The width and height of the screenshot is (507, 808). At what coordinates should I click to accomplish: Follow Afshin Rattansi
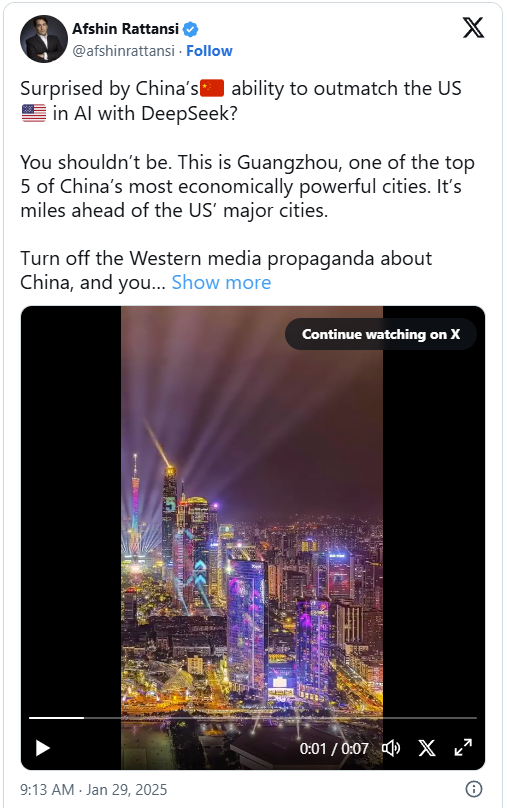[x=209, y=51]
